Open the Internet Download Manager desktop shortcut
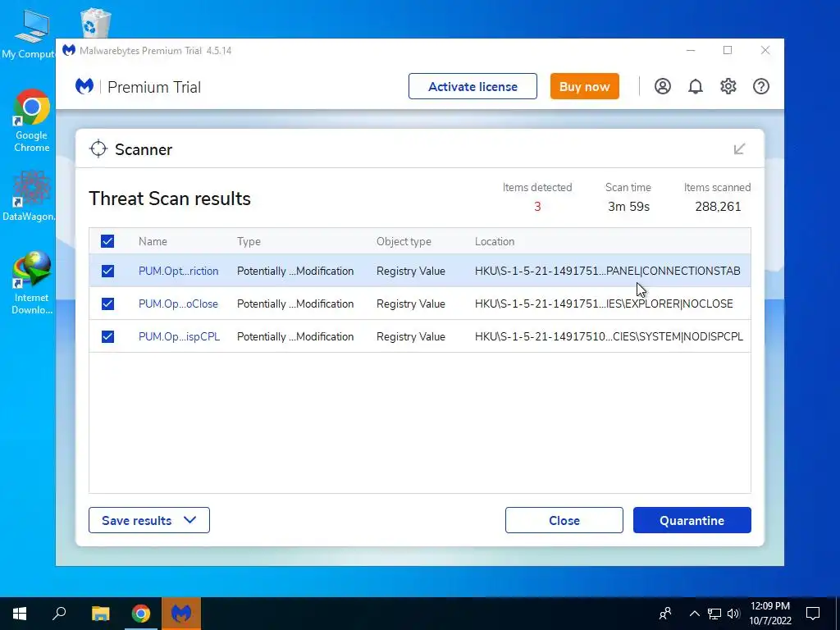 32,283
